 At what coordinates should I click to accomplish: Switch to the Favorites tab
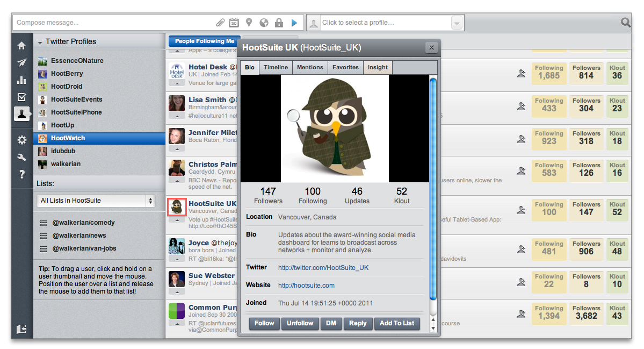(x=345, y=67)
